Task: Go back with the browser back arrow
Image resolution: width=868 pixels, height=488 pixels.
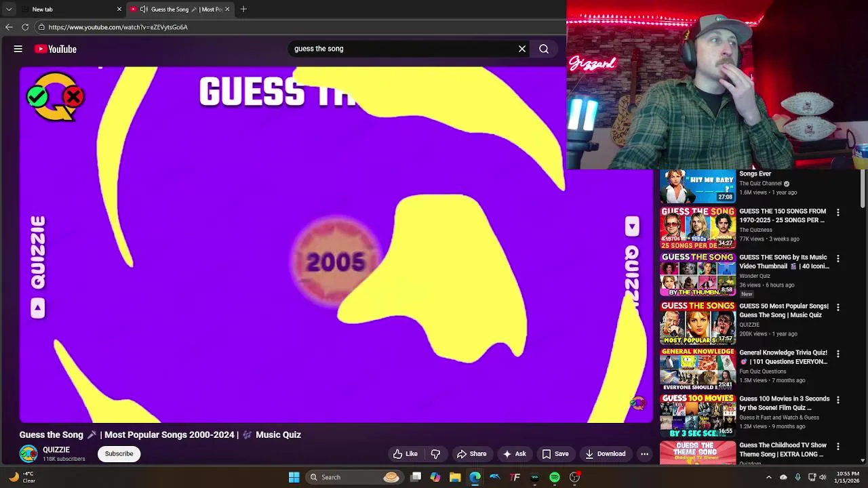Action: [9, 27]
